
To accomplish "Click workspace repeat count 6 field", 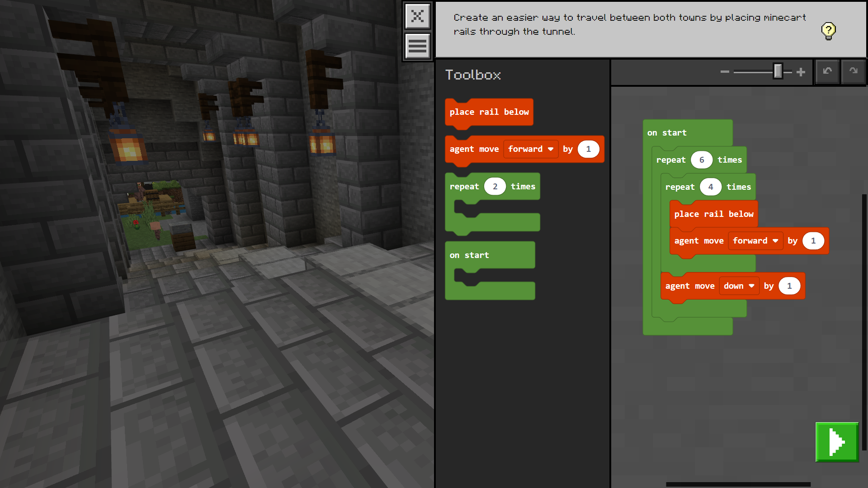I will tap(702, 160).
